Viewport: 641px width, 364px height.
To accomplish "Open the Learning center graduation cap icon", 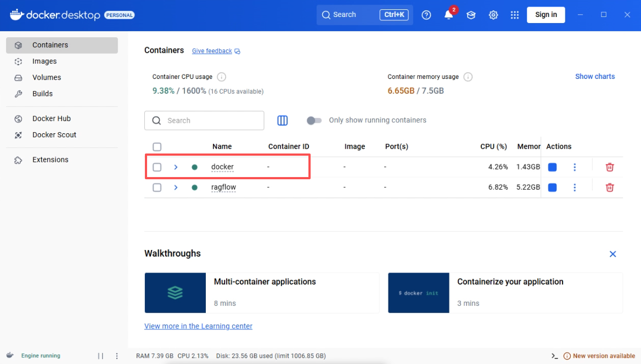I will pyautogui.click(x=471, y=15).
